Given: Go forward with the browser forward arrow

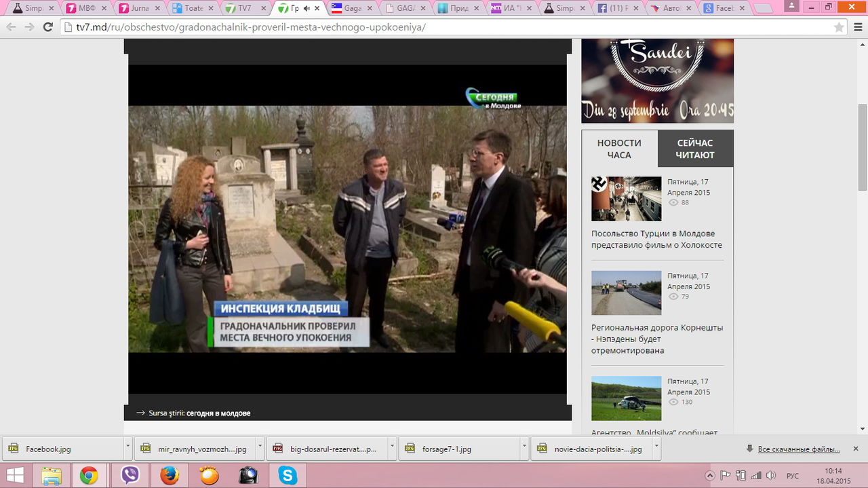Looking at the screenshot, I should [x=29, y=27].
